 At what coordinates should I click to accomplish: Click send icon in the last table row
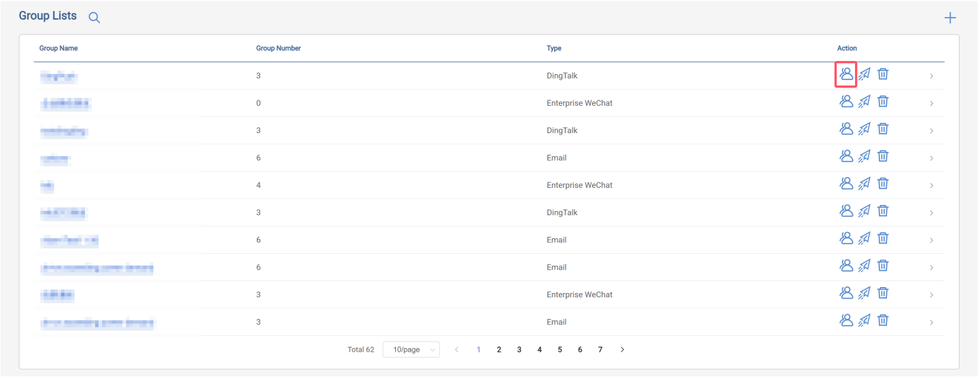click(865, 320)
